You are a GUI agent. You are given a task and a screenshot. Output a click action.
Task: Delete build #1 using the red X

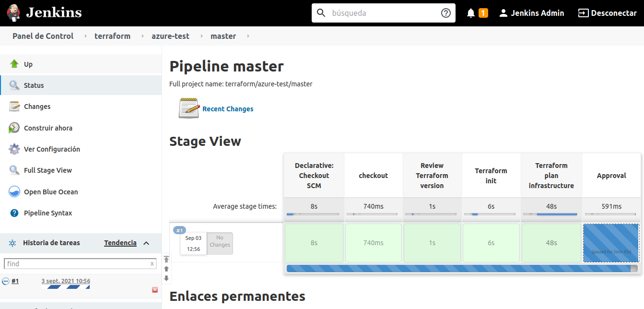[x=154, y=289]
